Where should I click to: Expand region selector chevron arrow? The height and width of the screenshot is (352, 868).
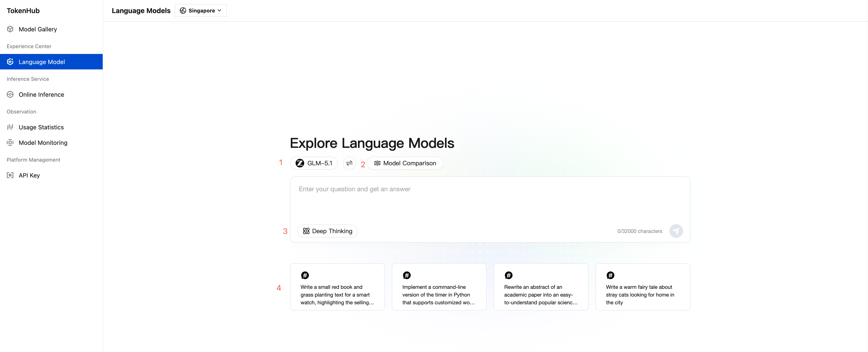pos(220,11)
